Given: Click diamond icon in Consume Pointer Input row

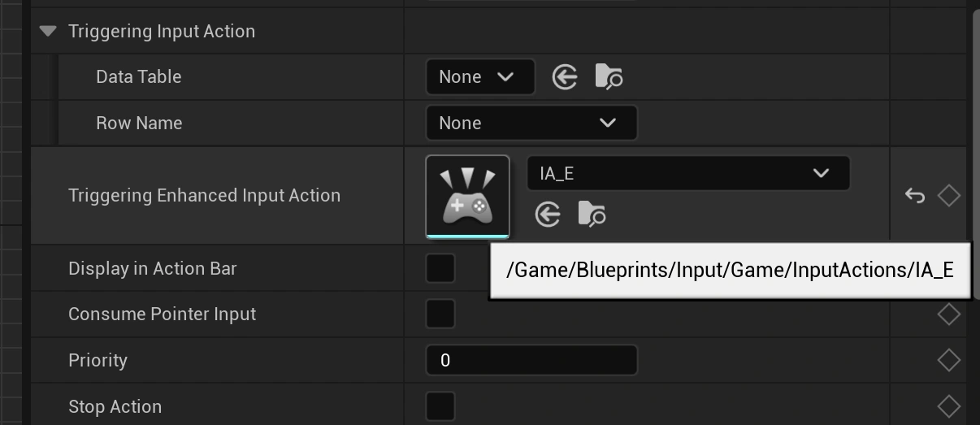Looking at the screenshot, I should pos(948,314).
